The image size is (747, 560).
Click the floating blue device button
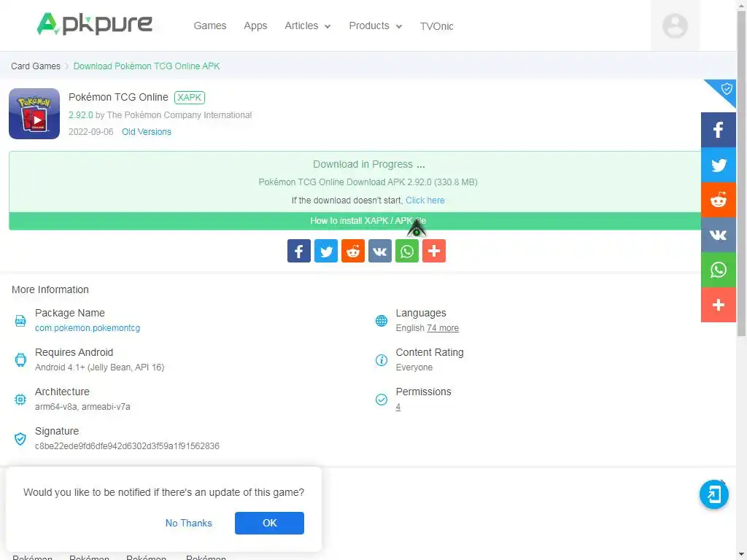(713, 495)
